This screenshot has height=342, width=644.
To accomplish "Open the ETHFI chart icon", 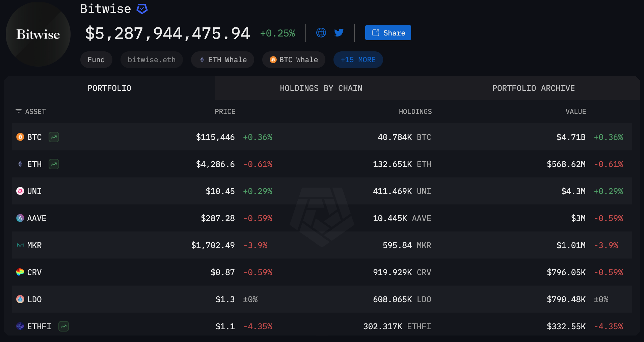I will pyautogui.click(x=63, y=326).
